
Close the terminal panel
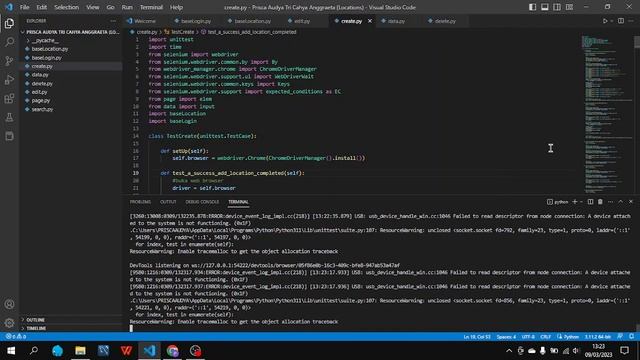tap(631, 202)
